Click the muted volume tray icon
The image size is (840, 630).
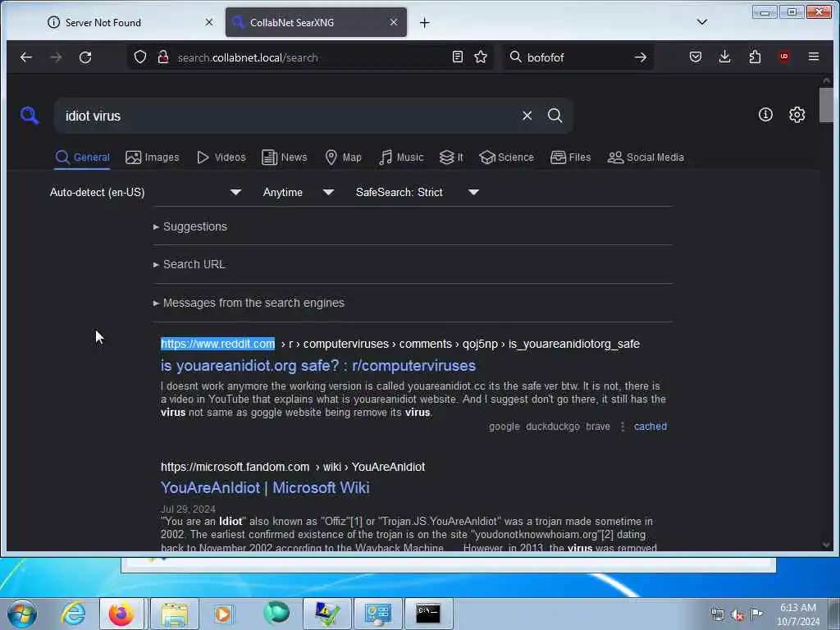tap(737, 614)
